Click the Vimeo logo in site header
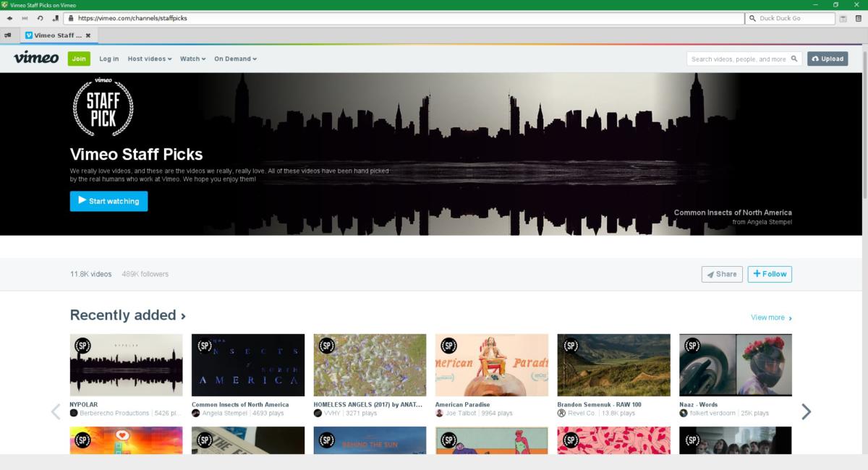Viewport: 868px width, 470px height. (x=36, y=59)
